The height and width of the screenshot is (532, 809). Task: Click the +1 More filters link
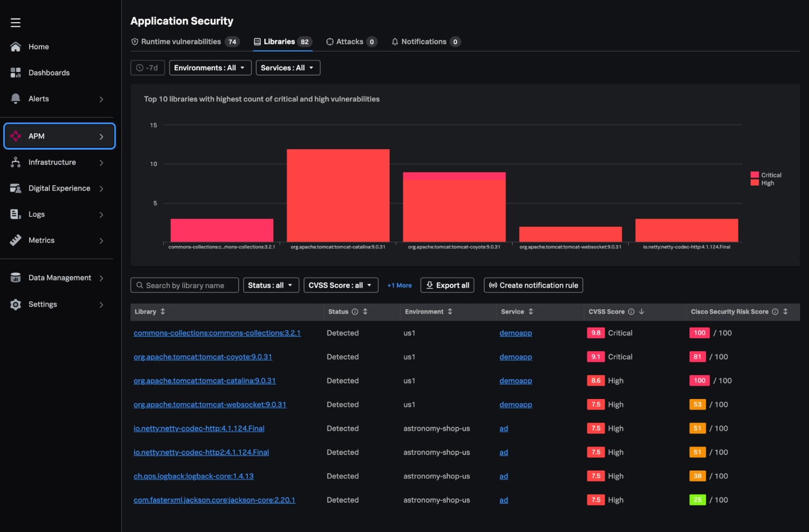(400, 285)
